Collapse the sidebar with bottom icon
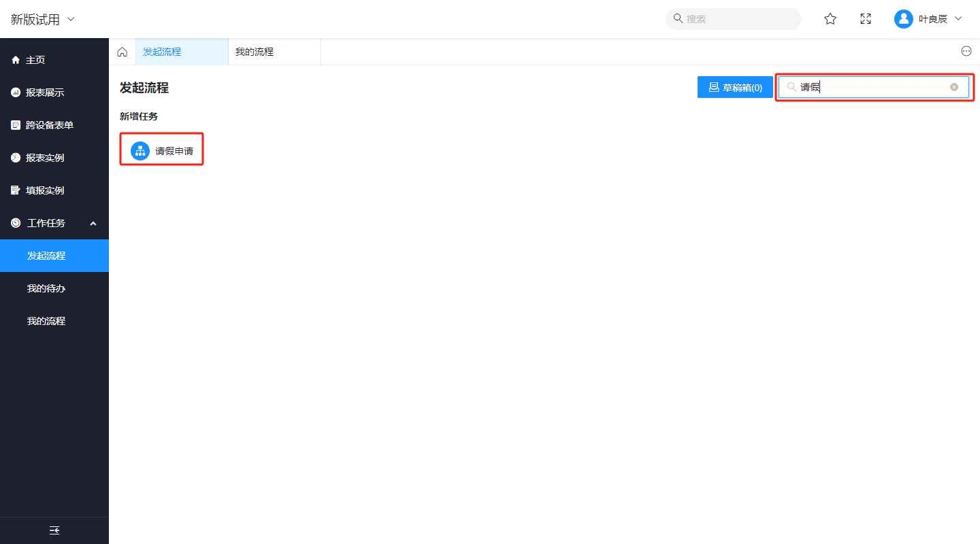 (x=54, y=530)
